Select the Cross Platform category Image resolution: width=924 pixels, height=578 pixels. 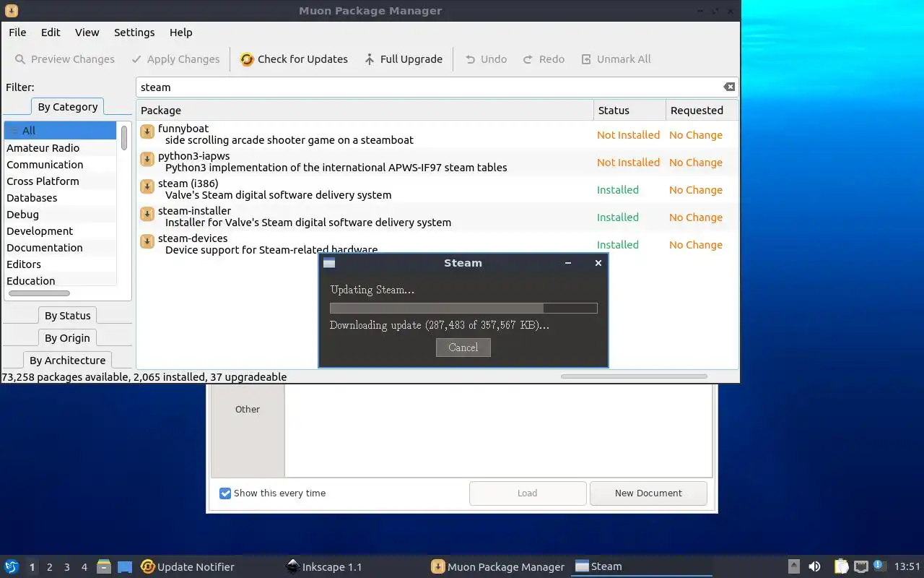(x=60, y=181)
